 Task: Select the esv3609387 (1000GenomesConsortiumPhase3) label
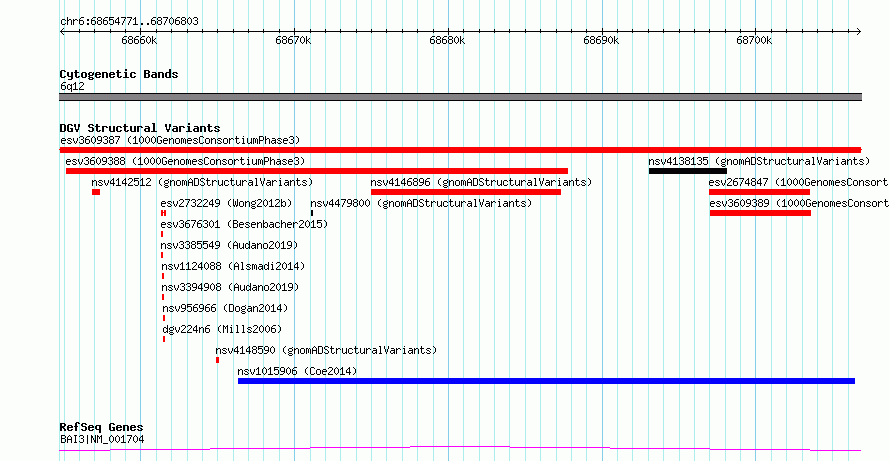point(180,140)
